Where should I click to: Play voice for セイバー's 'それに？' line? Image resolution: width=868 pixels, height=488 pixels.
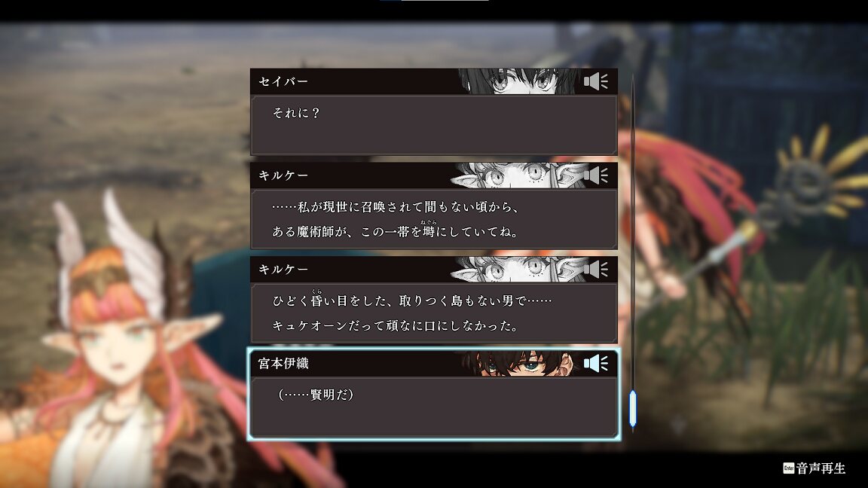(x=596, y=81)
